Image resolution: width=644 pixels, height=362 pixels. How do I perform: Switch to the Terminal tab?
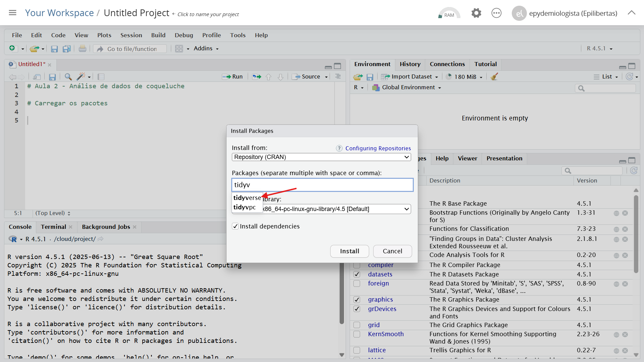(x=53, y=227)
